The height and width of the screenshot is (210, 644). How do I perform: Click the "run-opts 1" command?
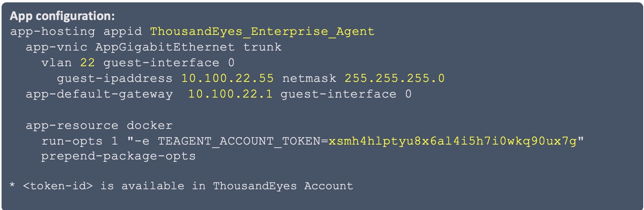tap(80, 141)
